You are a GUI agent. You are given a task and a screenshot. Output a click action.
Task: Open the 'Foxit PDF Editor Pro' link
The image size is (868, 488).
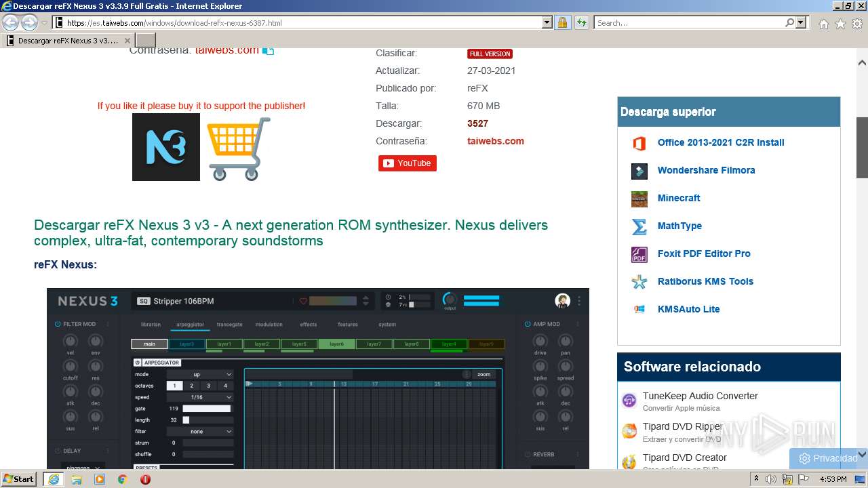(x=704, y=253)
